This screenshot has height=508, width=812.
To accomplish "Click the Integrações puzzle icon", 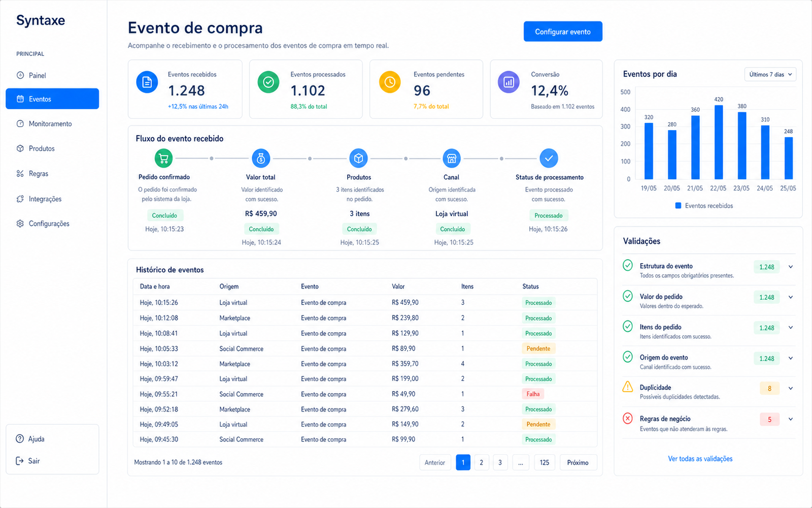I will click(20, 199).
